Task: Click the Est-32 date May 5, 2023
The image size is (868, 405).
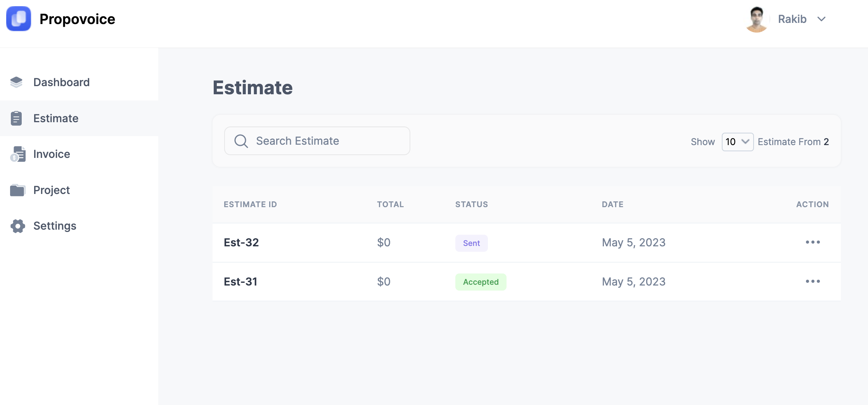Action: [634, 242]
